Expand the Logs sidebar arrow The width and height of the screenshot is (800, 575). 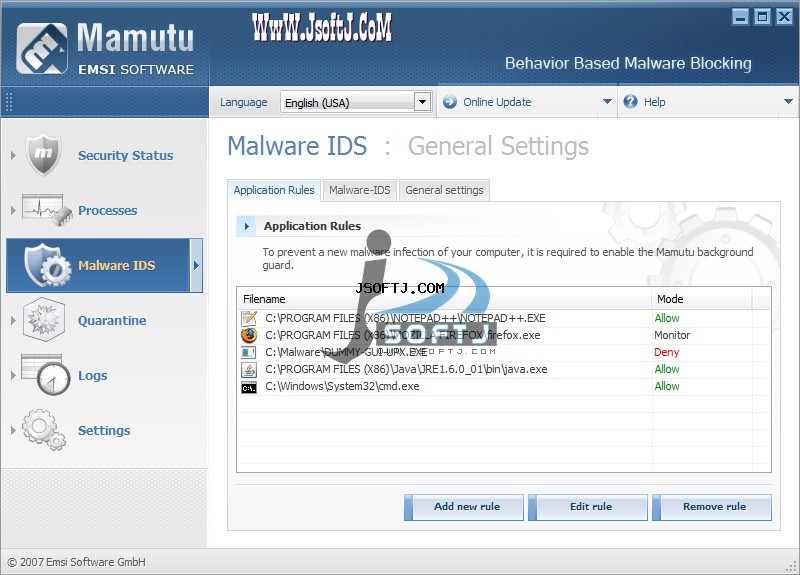(x=13, y=376)
